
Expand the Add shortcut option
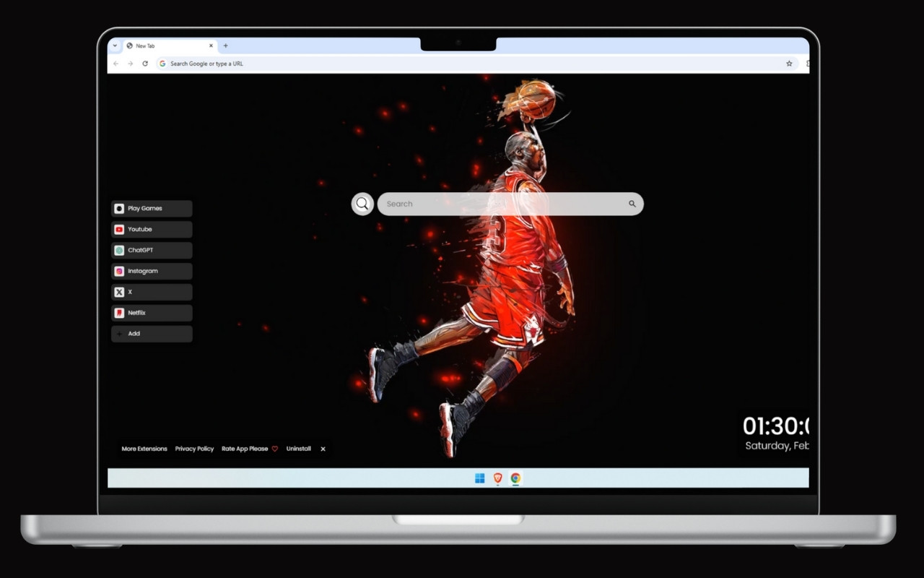(x=150, y=334)
